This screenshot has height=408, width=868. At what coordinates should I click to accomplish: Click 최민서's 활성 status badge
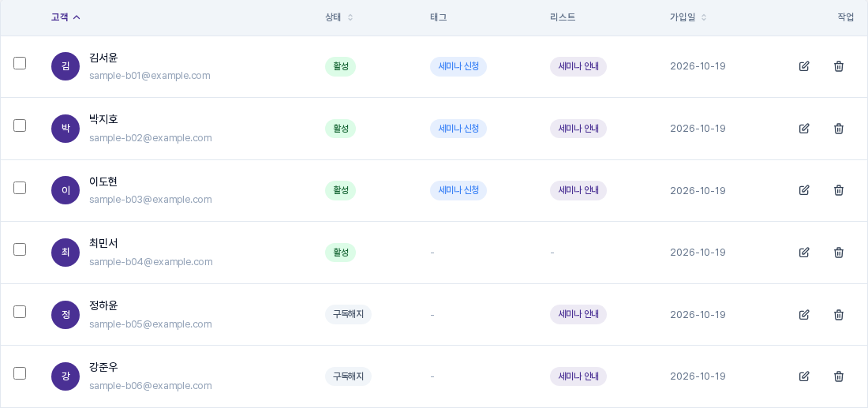pos(340,253)
